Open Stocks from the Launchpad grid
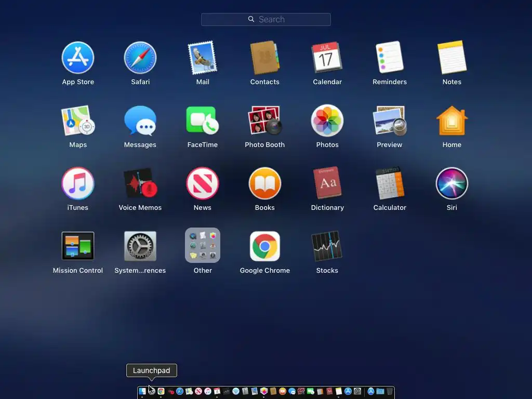Image resolution: width=532 pixels, height=399 pixels. [327, 246]
